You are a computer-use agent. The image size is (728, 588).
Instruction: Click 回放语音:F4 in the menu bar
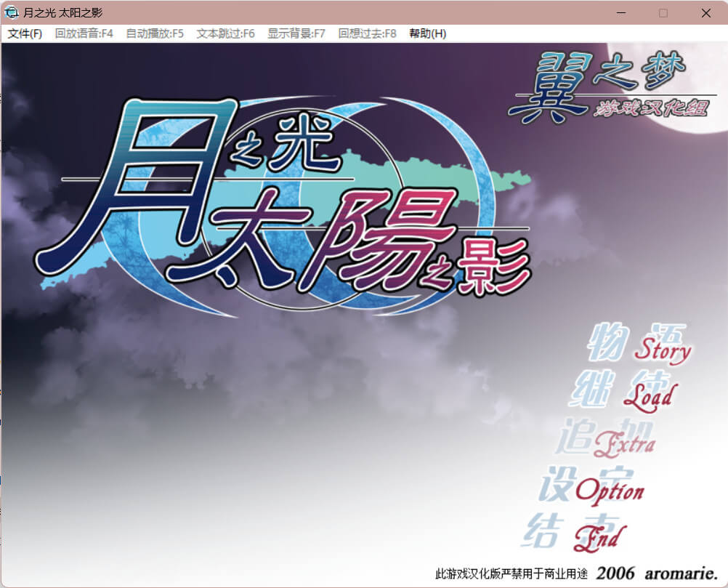(x=84, y=33)
